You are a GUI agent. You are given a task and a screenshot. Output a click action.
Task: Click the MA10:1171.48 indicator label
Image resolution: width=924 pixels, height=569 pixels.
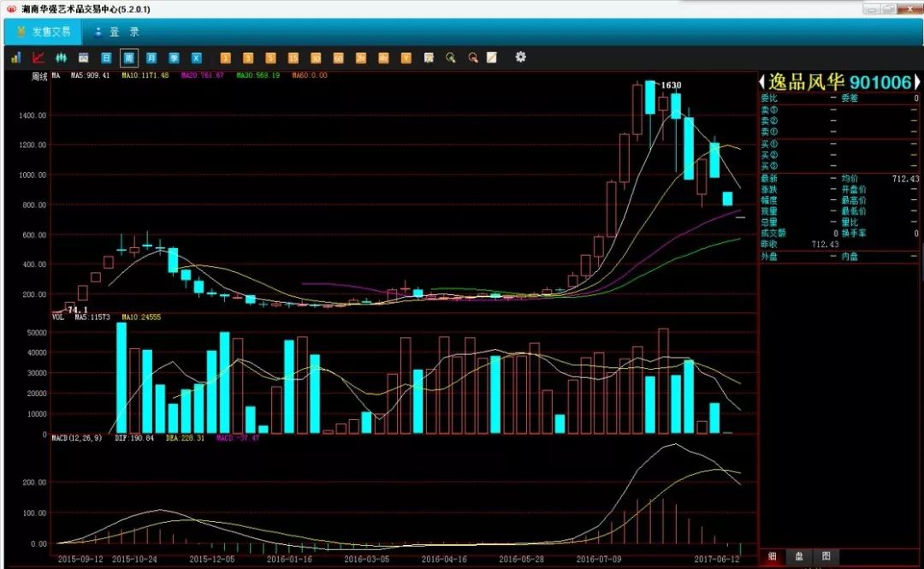pos(145,75)
